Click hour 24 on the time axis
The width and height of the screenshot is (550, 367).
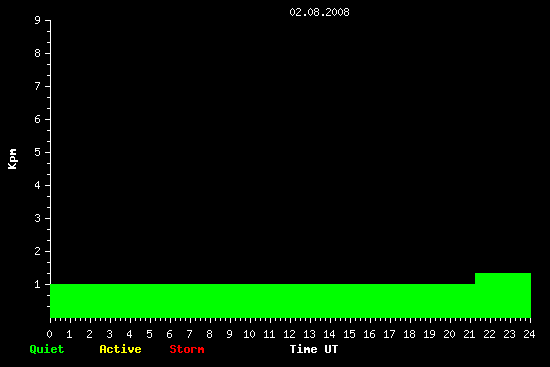[529, 334]
